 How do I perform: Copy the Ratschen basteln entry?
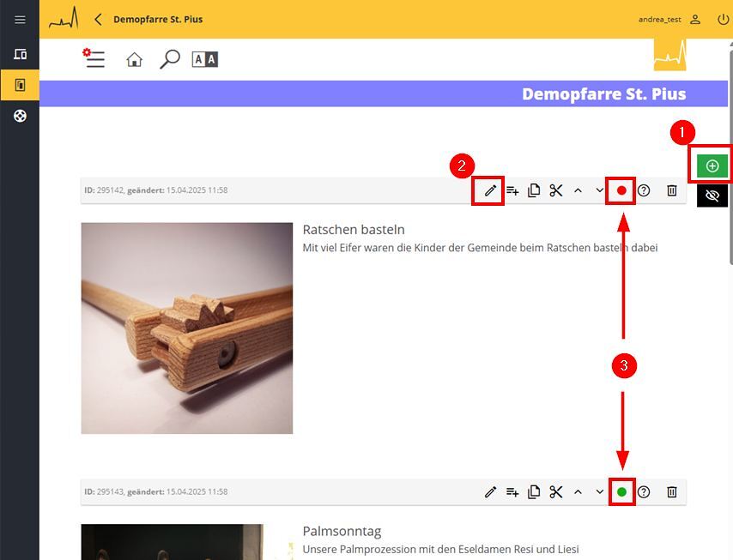534,190
